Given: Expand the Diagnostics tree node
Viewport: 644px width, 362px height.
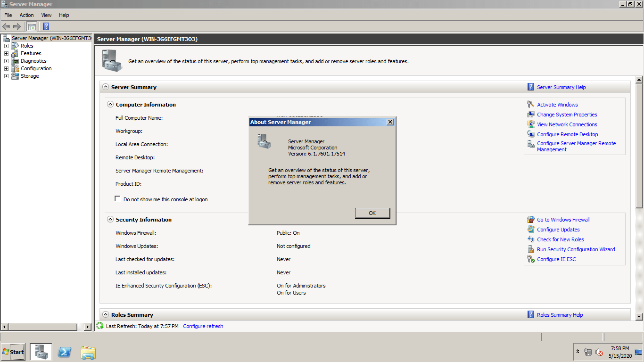Looking at the screenshot, I should 6,61.
